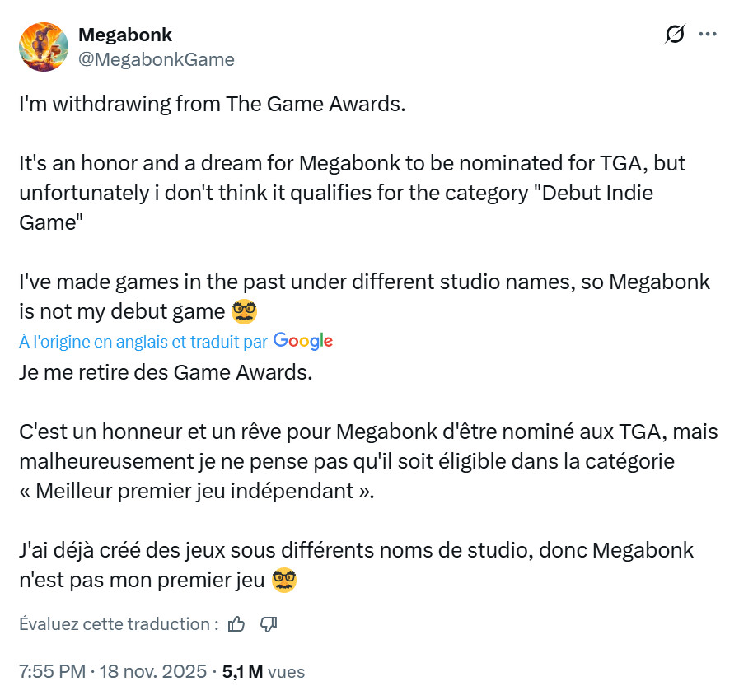739x700 pixels.
Task: Click the line "I'm withdrawing from The Game Awards."
Action: tap(213, 105)
